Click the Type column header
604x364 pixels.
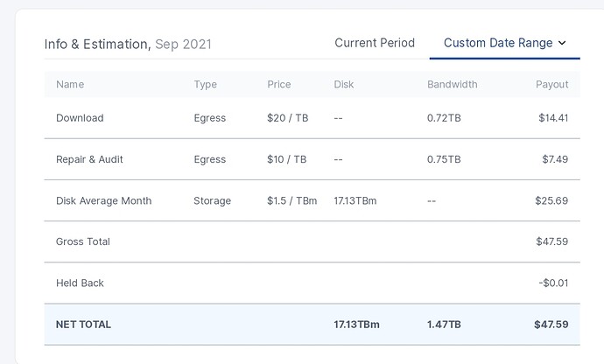tap(206, 85)
